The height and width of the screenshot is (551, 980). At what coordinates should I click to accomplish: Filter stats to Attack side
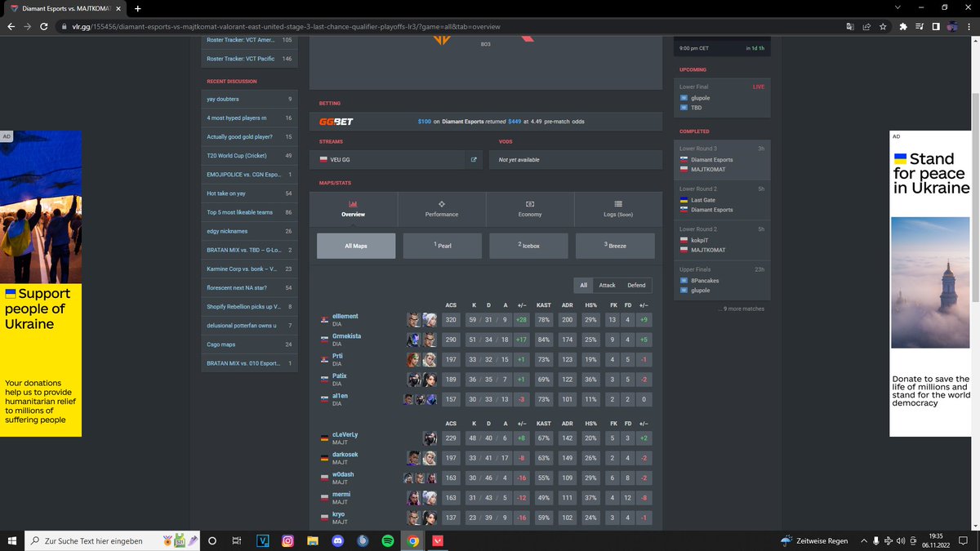coord(607,285)
